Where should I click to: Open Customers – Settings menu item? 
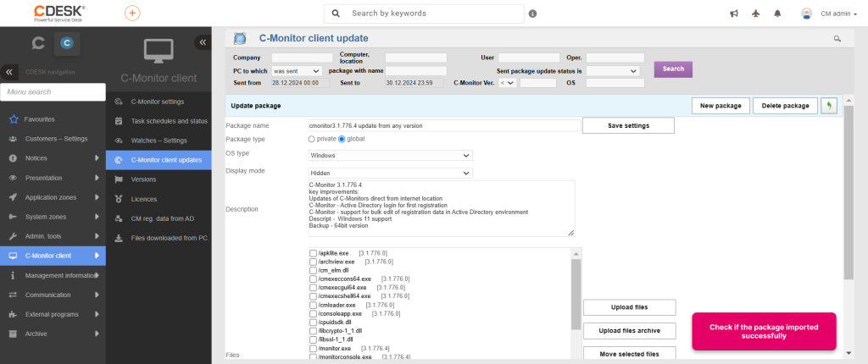coord(53,139)
